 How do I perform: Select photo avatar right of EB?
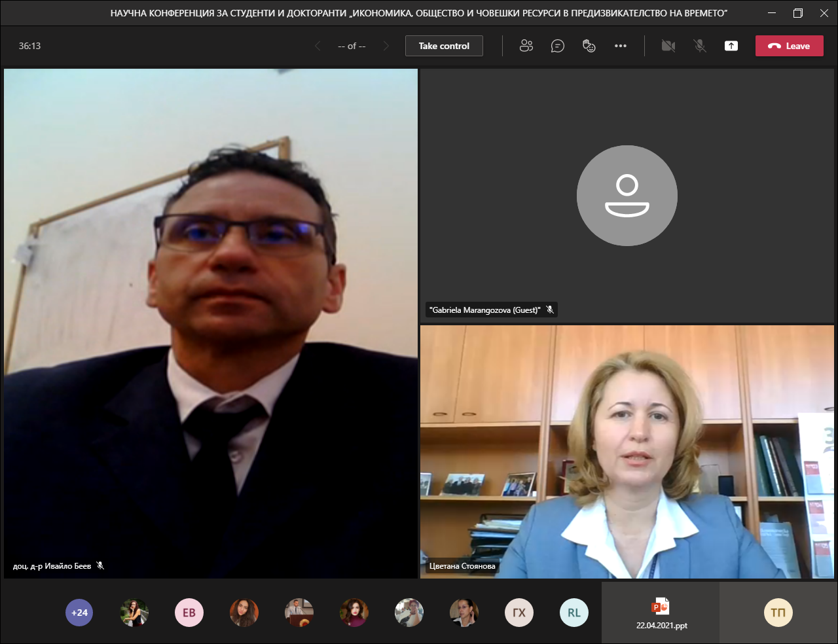tap(244, 613)
